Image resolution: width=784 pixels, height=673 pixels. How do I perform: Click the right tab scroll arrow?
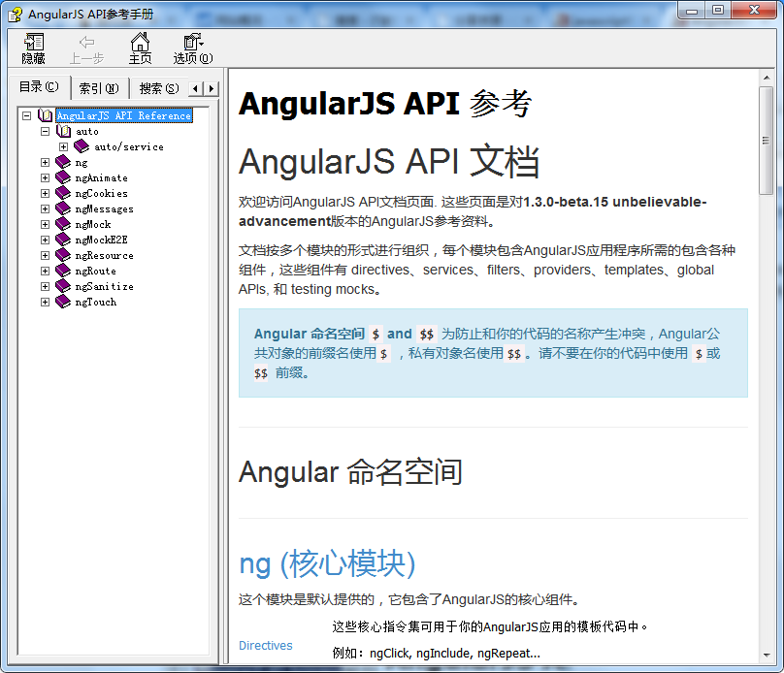[211, 87]
